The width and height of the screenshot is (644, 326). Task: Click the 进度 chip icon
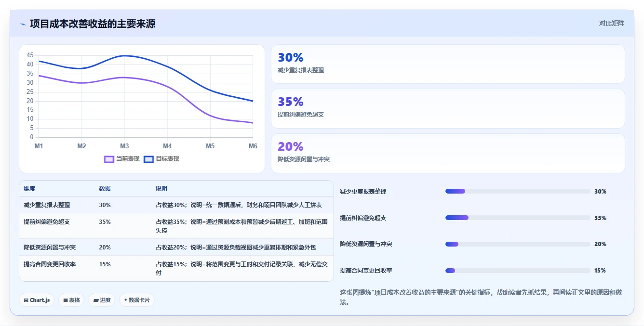(96, 300)
